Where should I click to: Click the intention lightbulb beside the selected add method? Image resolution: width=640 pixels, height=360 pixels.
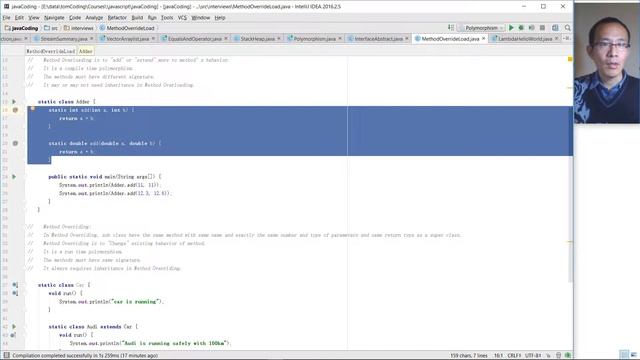click(x=33, y=109)
